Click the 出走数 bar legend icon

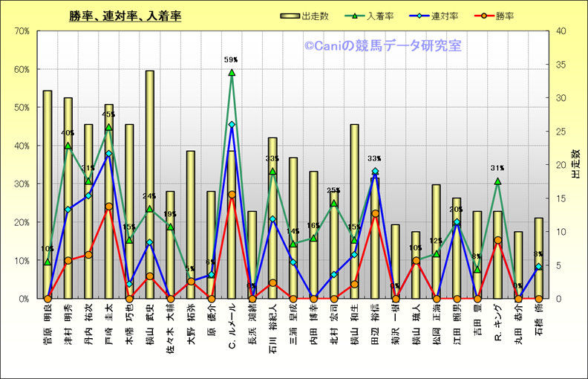tap(290, 16)
